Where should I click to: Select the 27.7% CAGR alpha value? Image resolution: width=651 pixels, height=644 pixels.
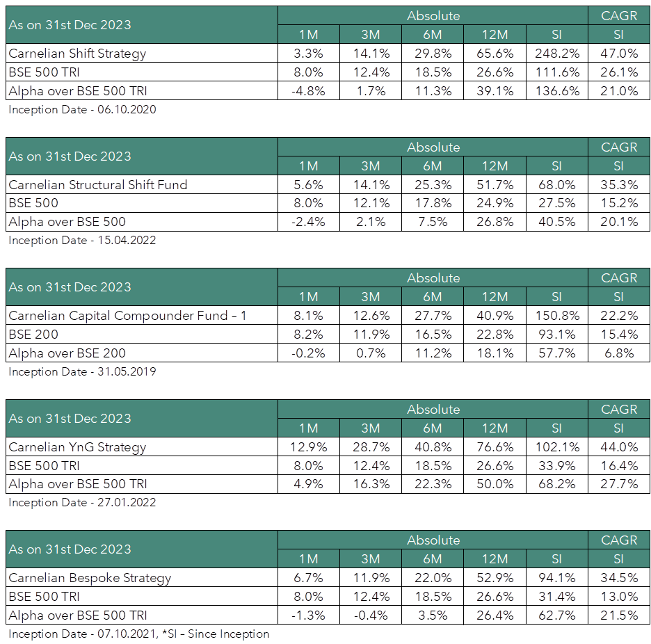pyautogui.click(x=619, y=484)
